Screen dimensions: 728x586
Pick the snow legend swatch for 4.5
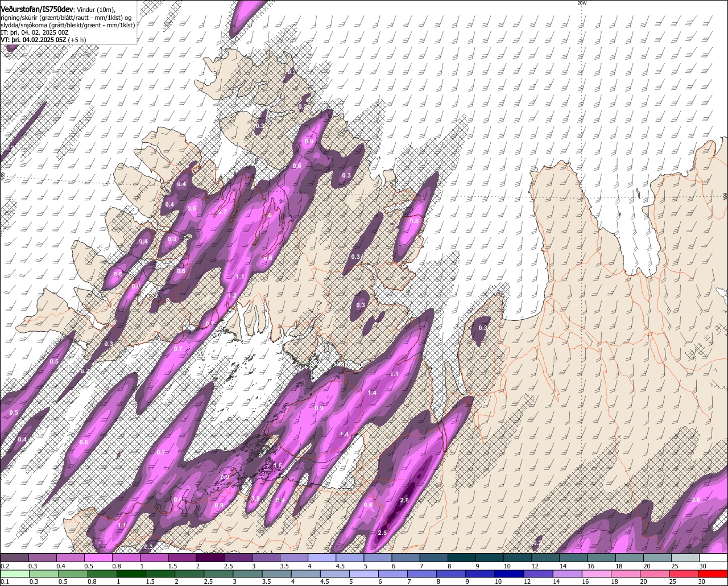[350, 558]
